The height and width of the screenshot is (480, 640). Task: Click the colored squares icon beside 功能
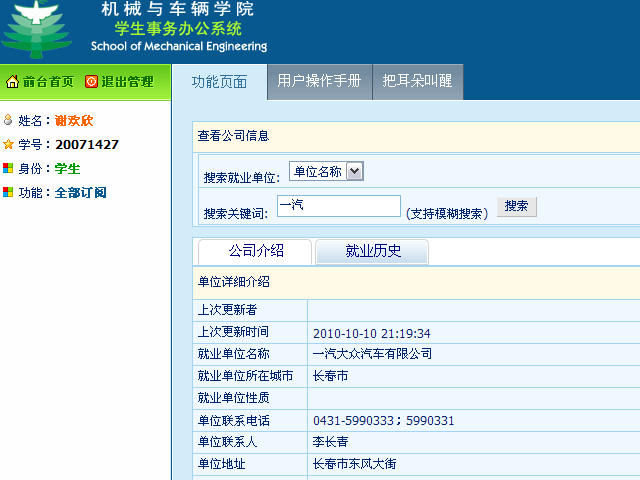click(x=9, y=192)
